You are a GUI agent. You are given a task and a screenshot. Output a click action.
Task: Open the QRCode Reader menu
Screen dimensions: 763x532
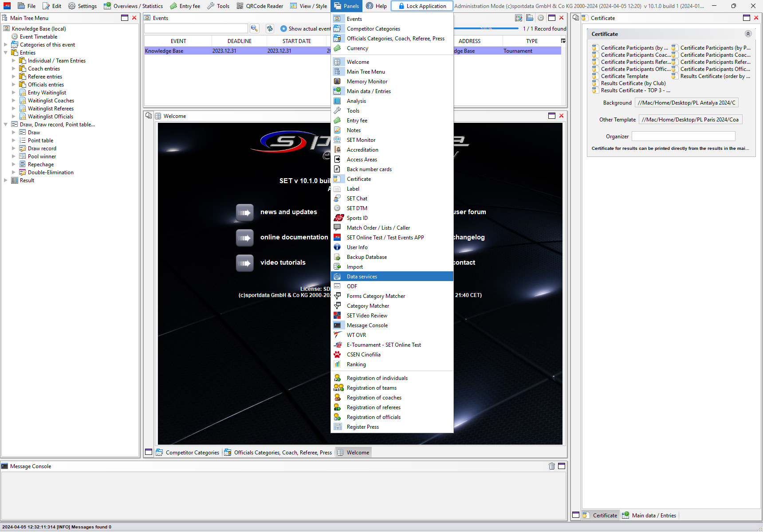[x=260, y=6]
